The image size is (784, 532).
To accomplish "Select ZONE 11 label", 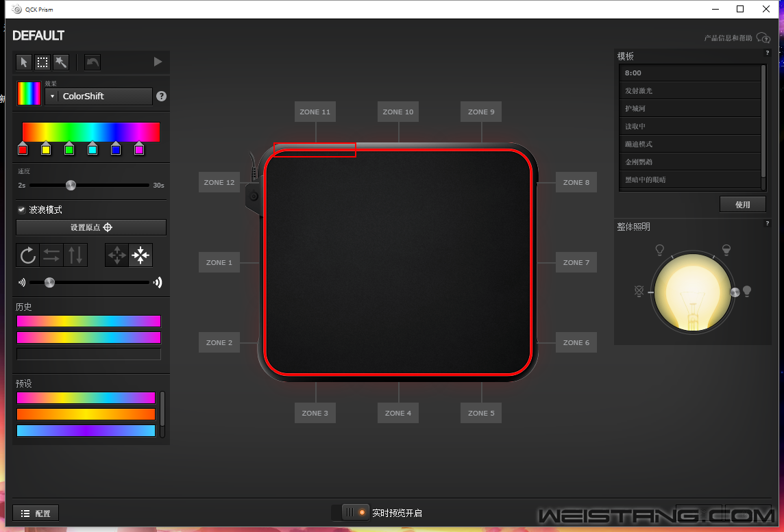I will (x=315, y=112).
